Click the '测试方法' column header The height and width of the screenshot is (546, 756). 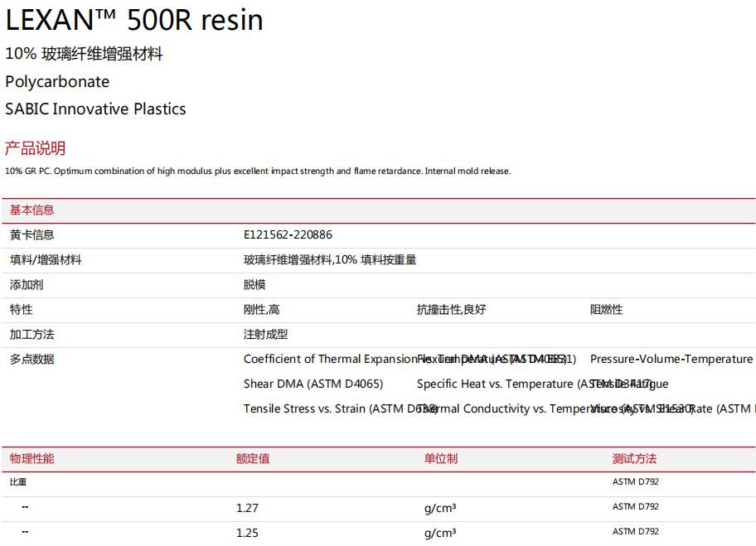click(x=634, y=458)
